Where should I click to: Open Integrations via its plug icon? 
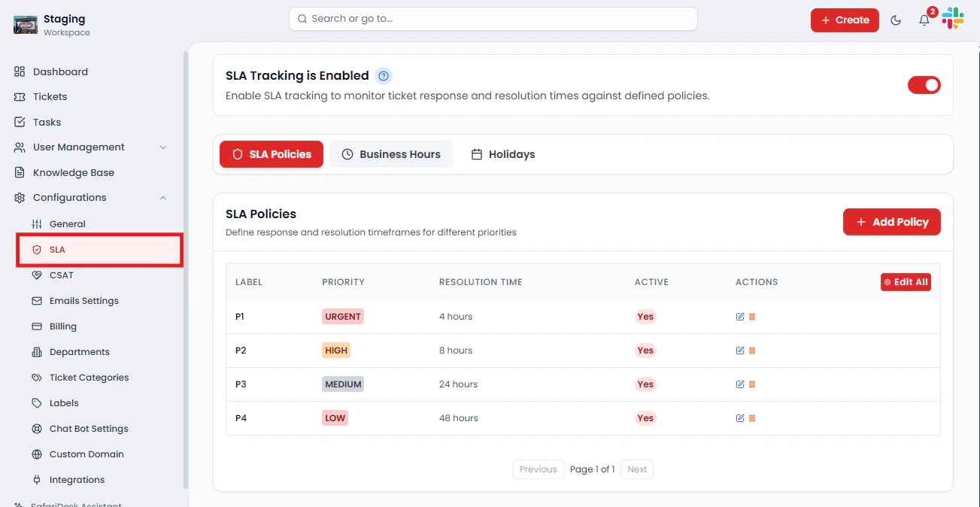pos(36,480)
